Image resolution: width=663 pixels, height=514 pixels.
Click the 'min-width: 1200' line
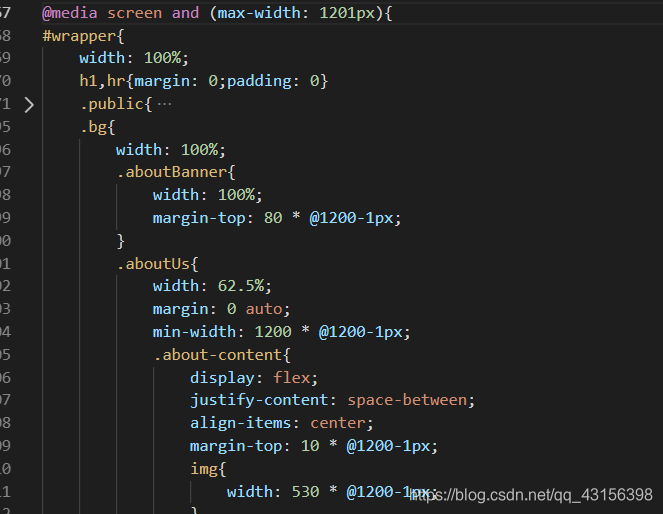281,332
